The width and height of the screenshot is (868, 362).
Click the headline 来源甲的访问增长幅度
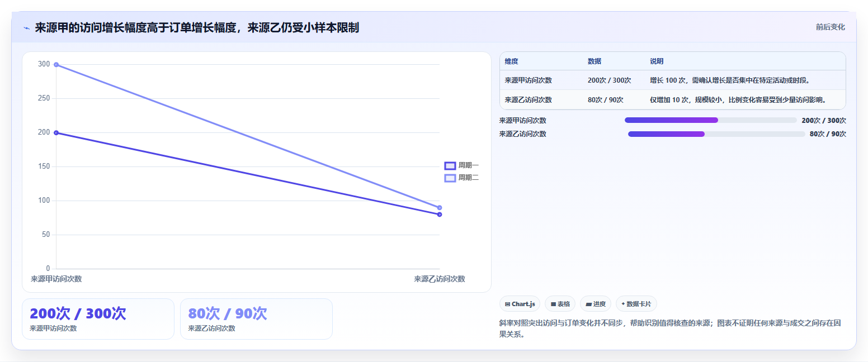pos(197,27)
